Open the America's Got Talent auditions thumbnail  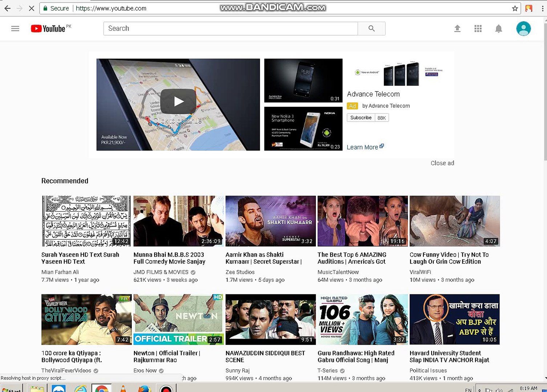(x=362, y=221)
